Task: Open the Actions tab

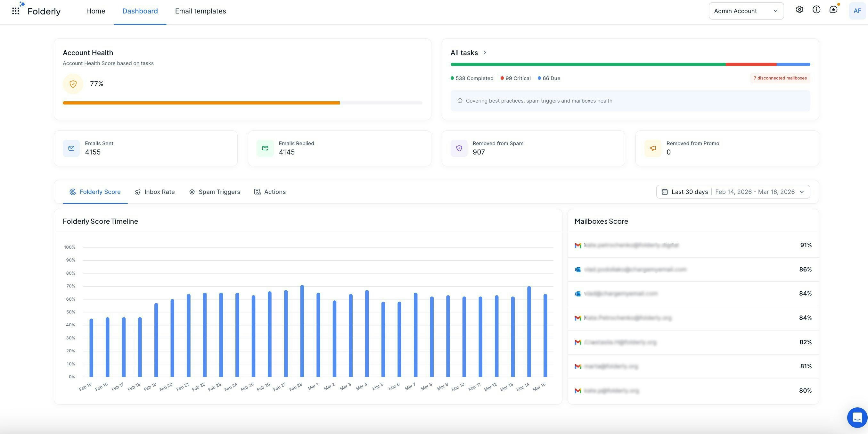Action: (270, 192)
